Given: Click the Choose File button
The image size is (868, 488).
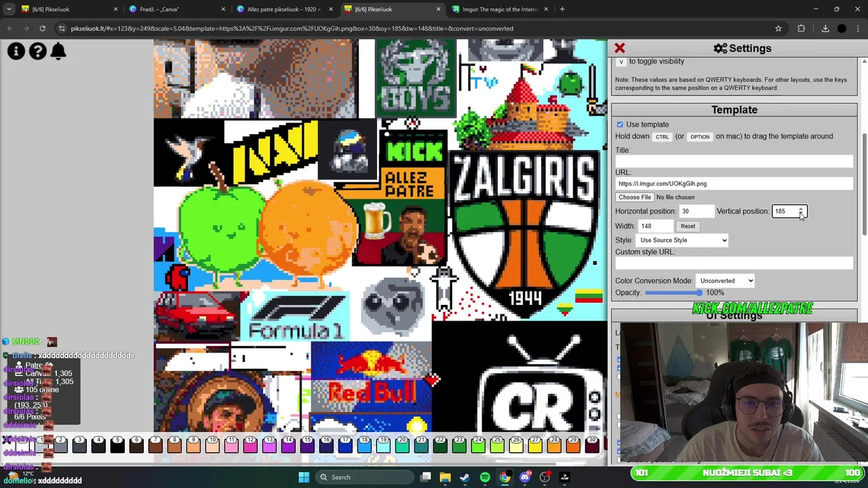Looking at the screenshot, I should (635, 197).
